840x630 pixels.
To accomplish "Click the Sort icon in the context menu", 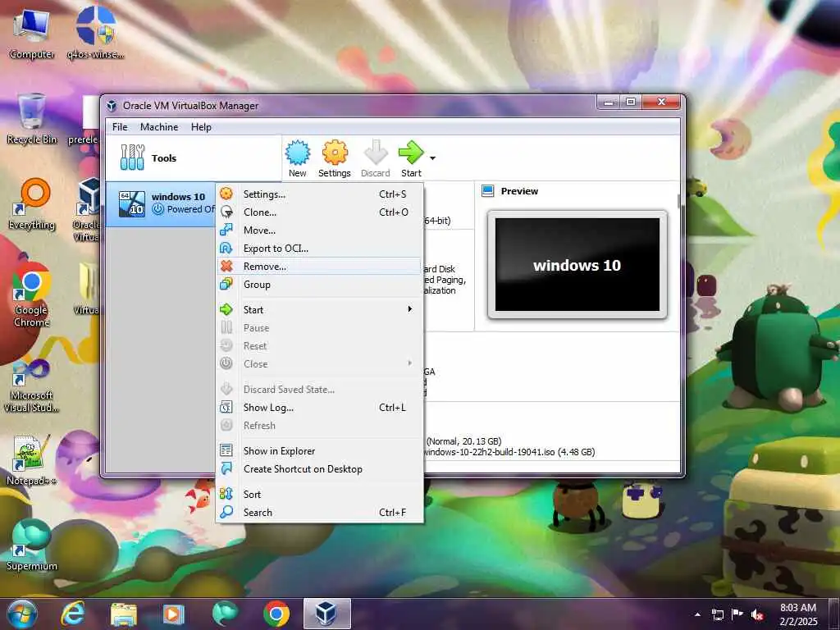I will click(226, 494).
